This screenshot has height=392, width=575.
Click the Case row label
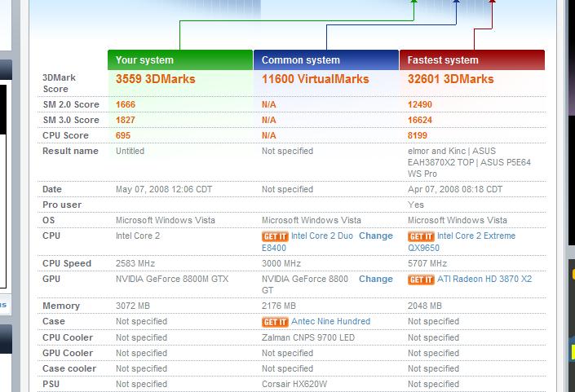tap(54, 321)
